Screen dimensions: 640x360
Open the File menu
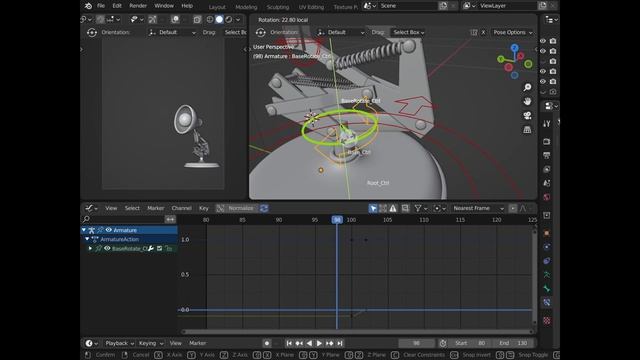(100, 6)
